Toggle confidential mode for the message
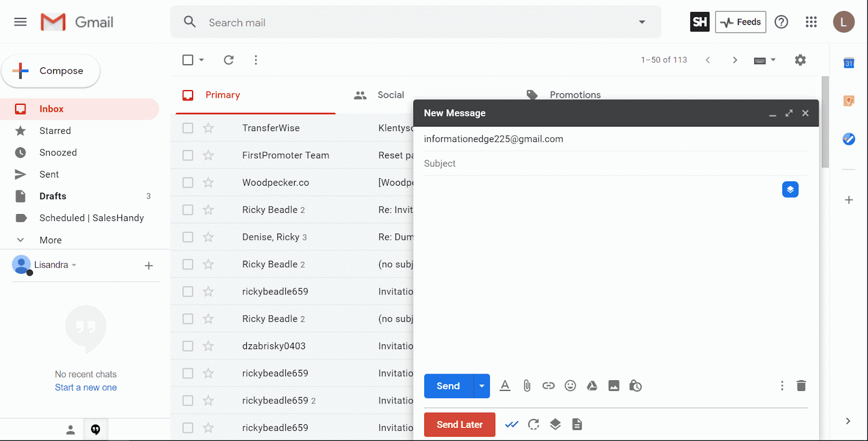The width and height of the screenshot is (868, 441). [635, 386]
